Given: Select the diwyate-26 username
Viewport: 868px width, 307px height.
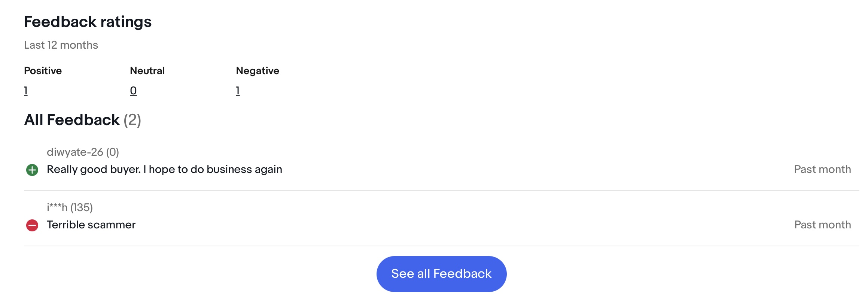Looking at the screenshot, I should coord(75,152).
